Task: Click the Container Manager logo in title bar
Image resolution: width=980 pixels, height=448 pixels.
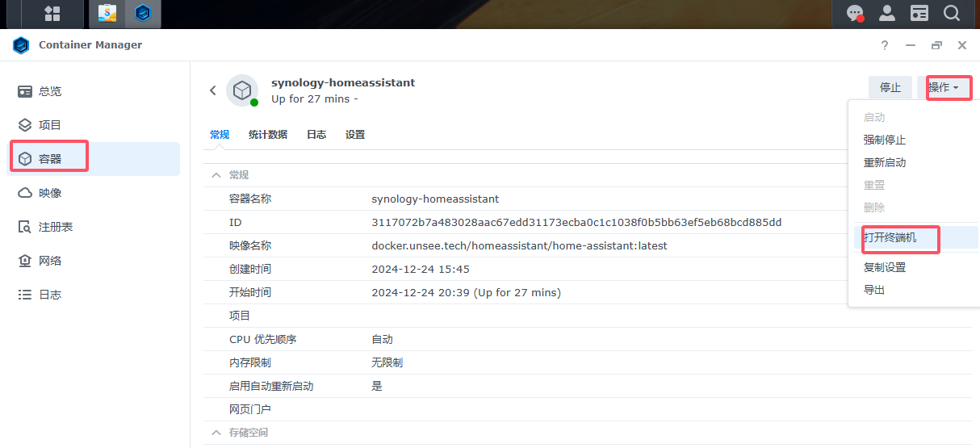Action: tap(21, 45)
